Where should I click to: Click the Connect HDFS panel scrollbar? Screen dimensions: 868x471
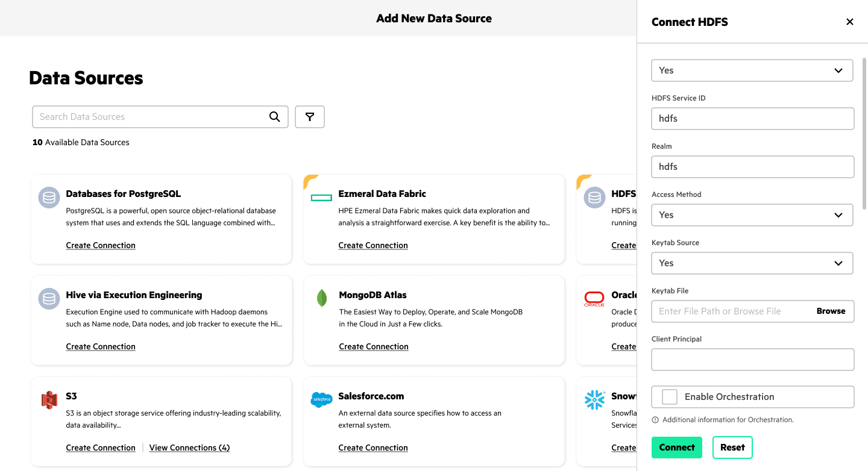point(865,134)
